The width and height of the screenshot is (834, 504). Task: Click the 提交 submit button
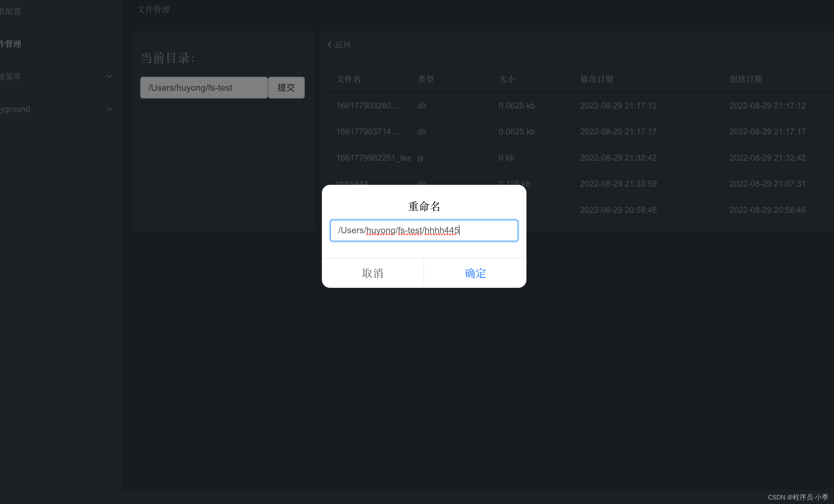pos(286,88)
